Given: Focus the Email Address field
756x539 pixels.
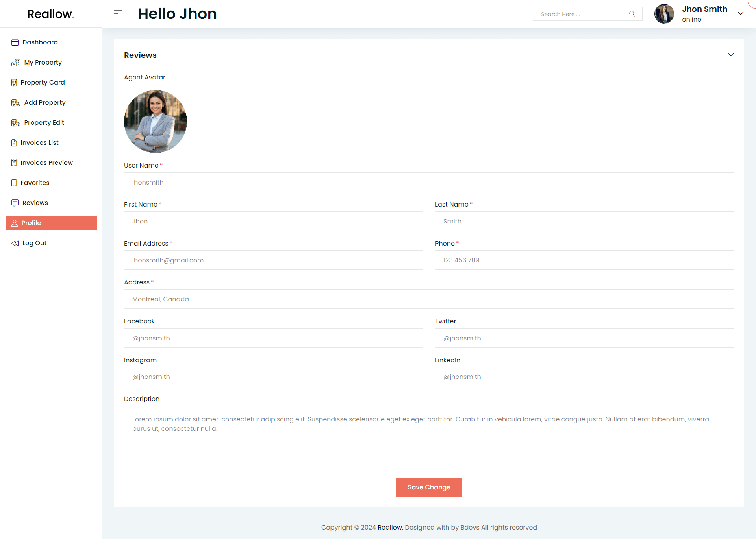Looking at the screenshot, I should (274, 260).
